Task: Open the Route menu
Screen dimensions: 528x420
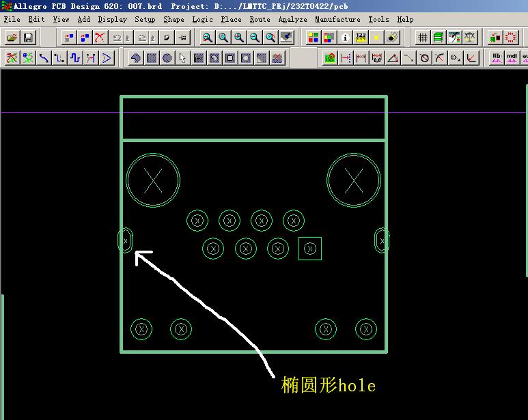Action: click(260, 20)
